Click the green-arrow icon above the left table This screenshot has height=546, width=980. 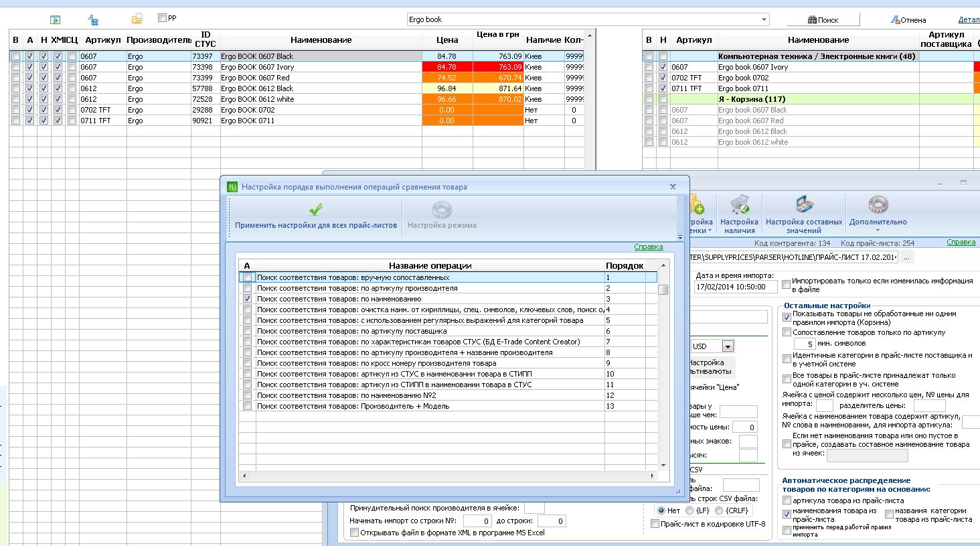click(x=56, y=20)
